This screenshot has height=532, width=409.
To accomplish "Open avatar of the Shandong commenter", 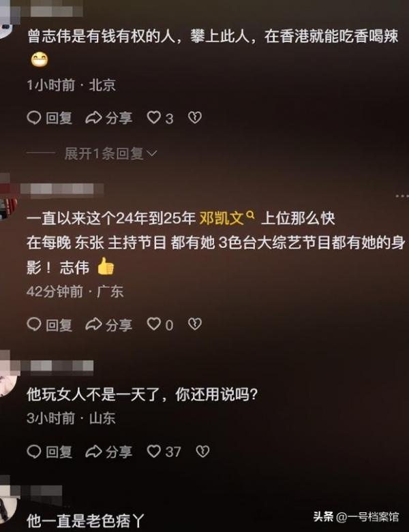I will (7, 381).
